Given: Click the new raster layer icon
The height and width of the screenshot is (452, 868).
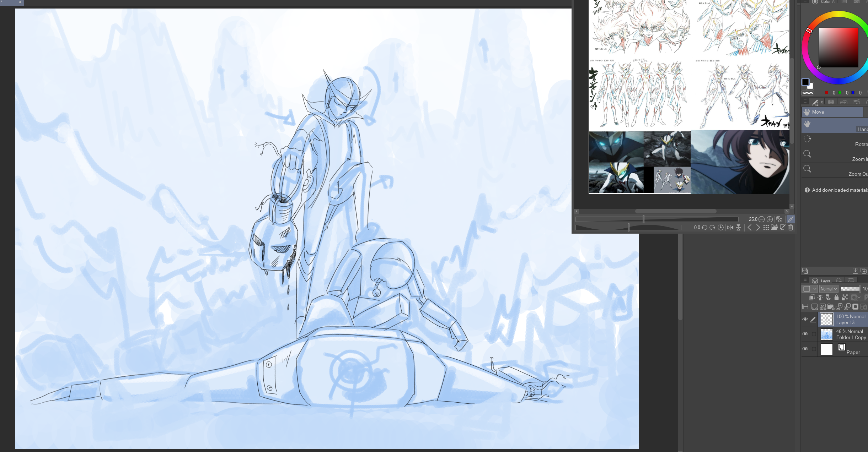Looking at the screenshot, I should pyautogui.click(x=814, y=307).
